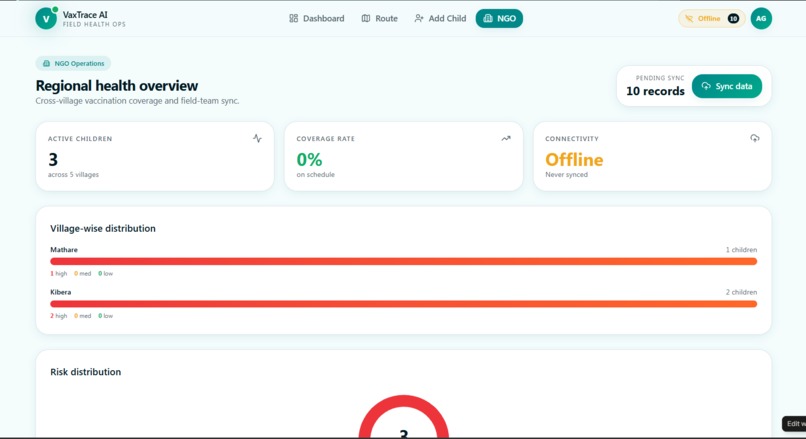Click the Add Child person icon
Image resolution: width=806 pixels, height=439 pixels.
pos(419,19)
